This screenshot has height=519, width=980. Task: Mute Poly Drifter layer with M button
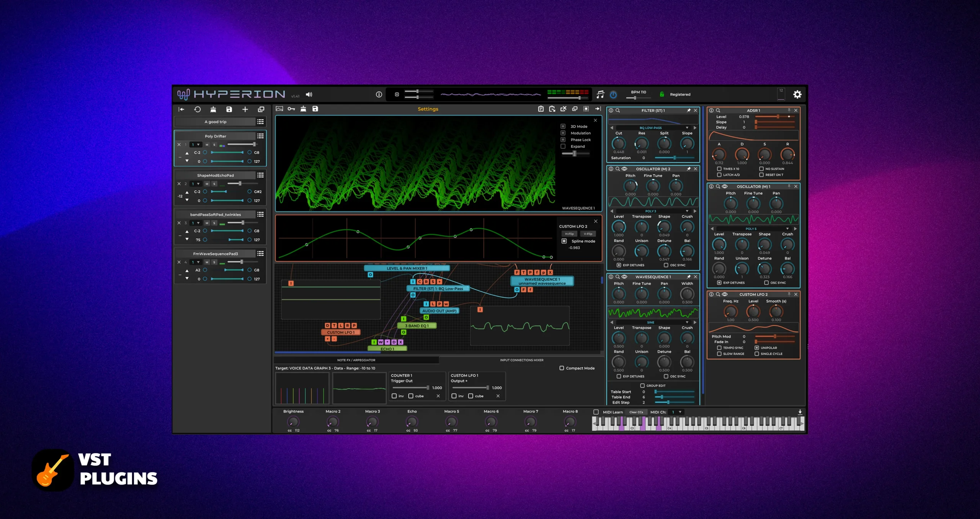click(x=207, y=145)
